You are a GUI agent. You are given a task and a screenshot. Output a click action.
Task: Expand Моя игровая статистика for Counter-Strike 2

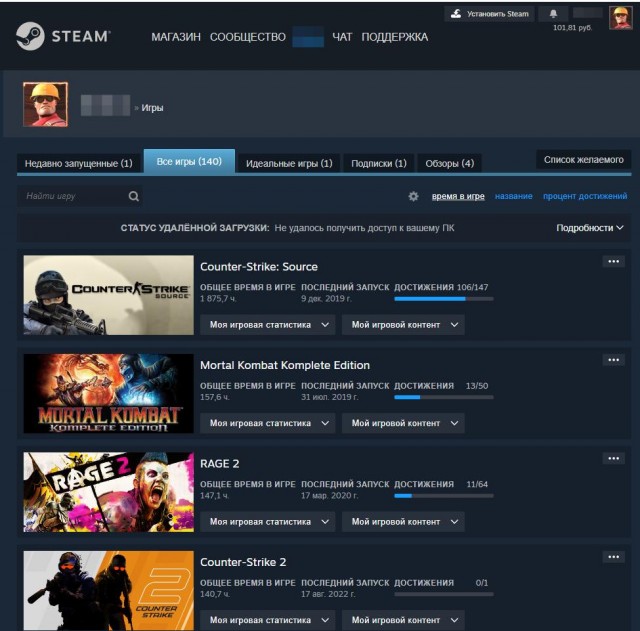pos(268,620)
